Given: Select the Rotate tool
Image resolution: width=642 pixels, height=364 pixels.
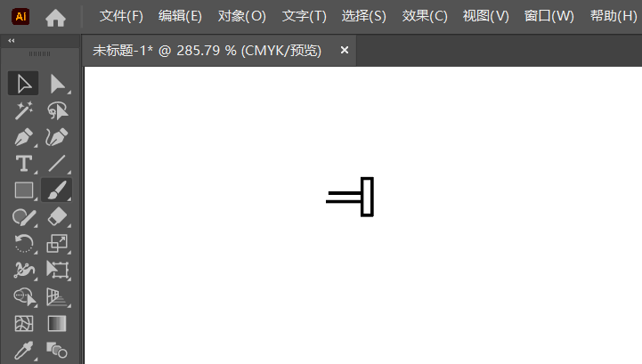Looking at the screenshot, I should [23, 244].
